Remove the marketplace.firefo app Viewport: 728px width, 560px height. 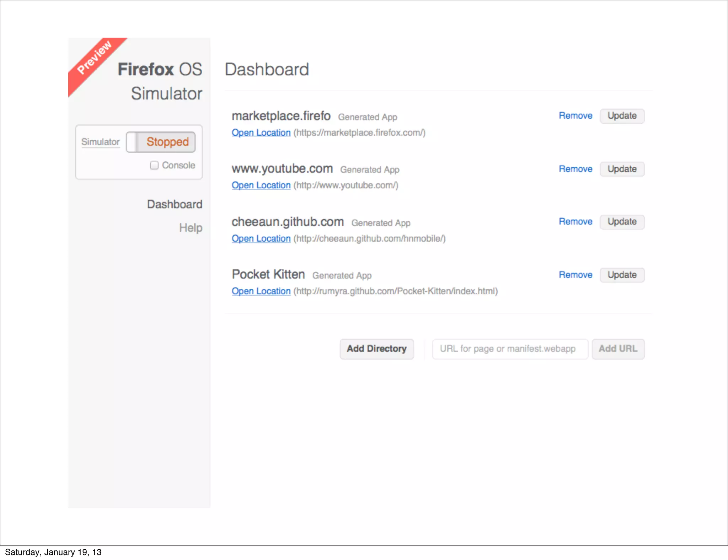[575, 116]
